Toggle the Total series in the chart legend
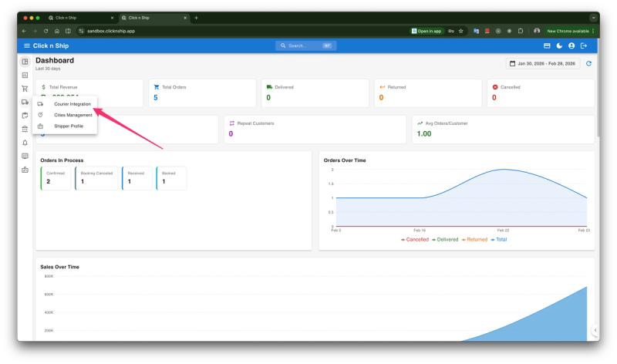 pyautogui.click(x=498, y=239)
